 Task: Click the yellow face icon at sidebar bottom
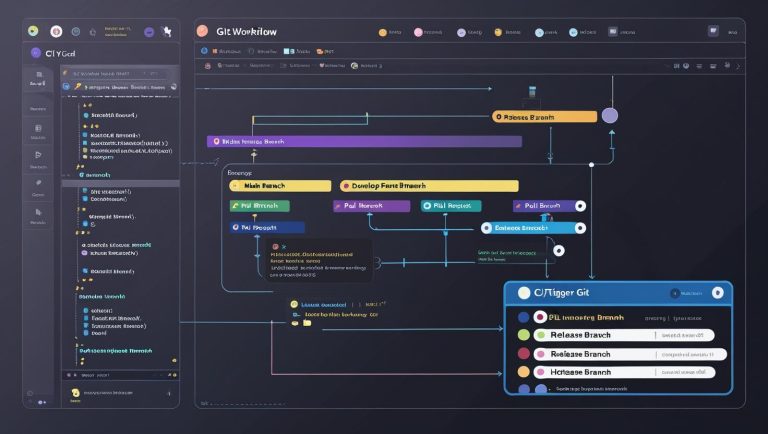point(75,393)
